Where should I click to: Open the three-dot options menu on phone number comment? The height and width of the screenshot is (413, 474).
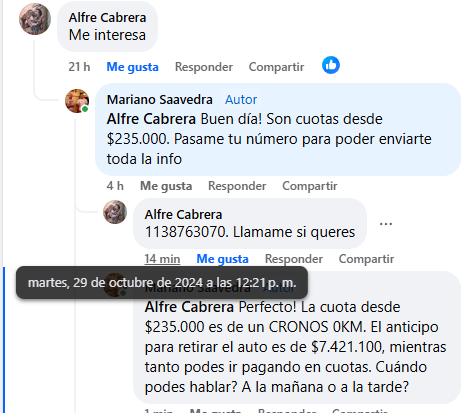tap(386, 224)
